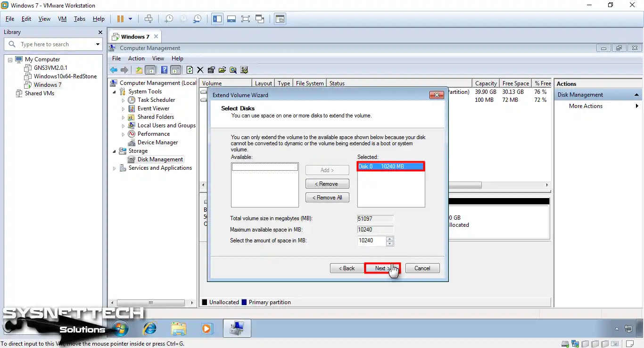Open the library search dropdown arrow

98,44
